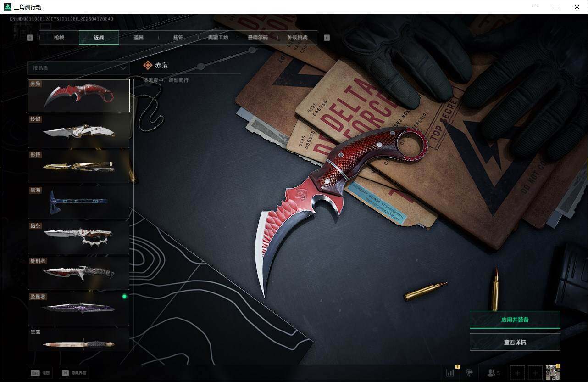Click the H 隐藏界面 button

[x=74, y=373]
